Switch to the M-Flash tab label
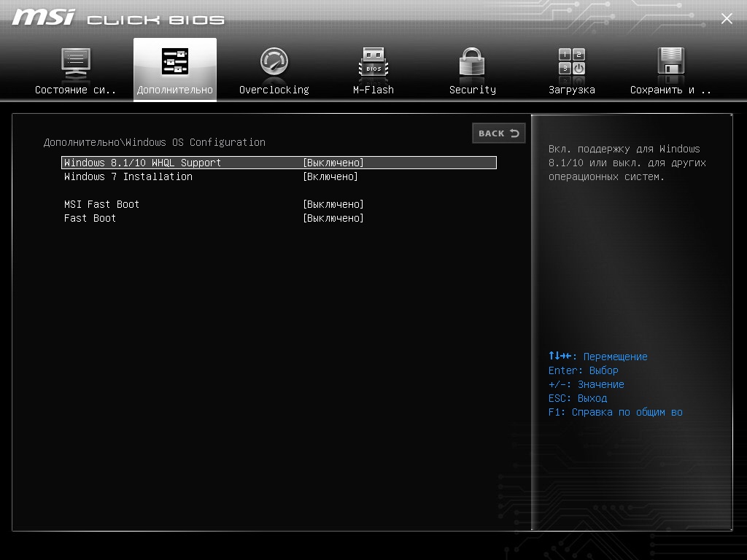The height and width of the screenshot is (560, 747). tap(373, 90)
